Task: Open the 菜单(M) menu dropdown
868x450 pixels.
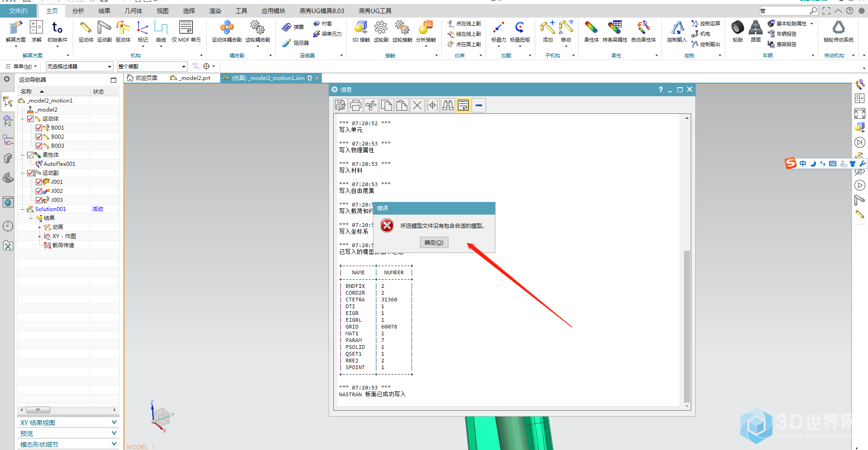Action: coord(21,66)
